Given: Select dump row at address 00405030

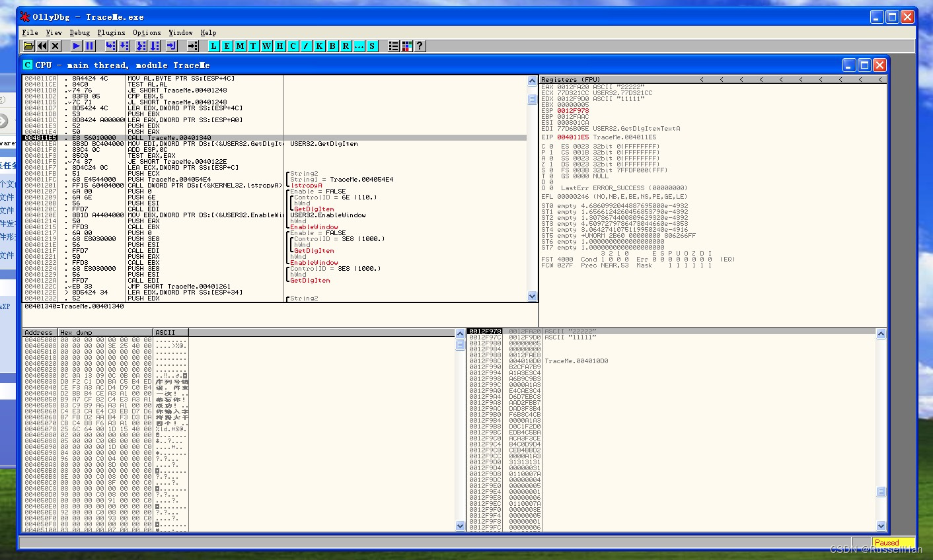Looking at the screenshot, I should click(x=106, y=375).
